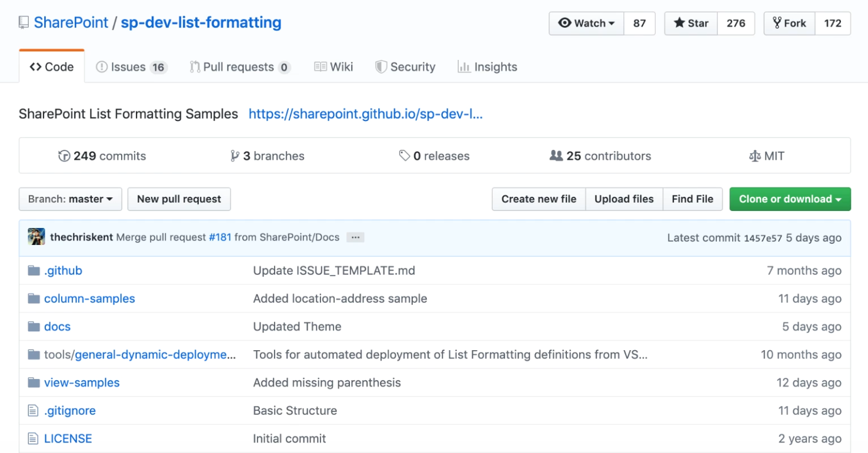Open 'Updated Theme' commit message
Viewport: 868px width, 453px height.
297,327
